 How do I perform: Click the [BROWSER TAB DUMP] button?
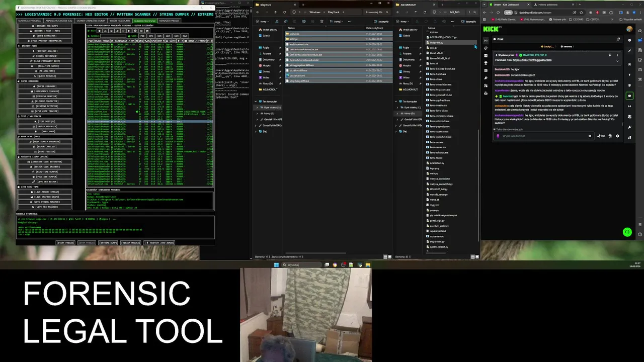point(45,26)
